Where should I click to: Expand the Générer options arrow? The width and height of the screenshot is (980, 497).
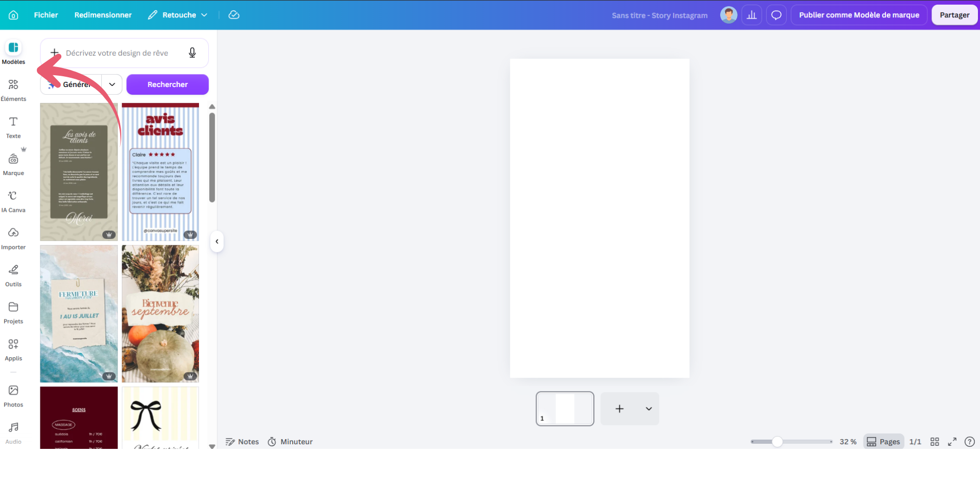(112, 84)
